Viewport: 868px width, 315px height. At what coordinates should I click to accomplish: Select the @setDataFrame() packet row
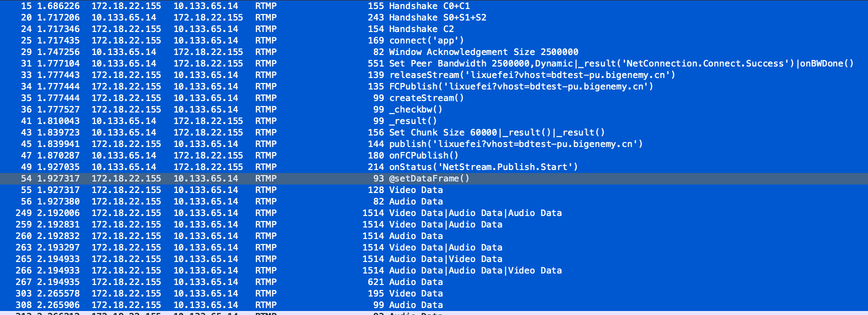(x=429, y=178)
